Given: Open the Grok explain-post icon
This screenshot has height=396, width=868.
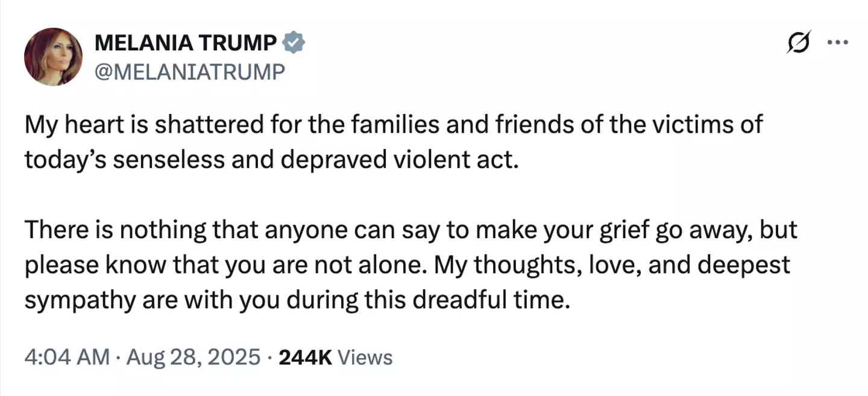Looking at the screenshot, I should (799, 43).
